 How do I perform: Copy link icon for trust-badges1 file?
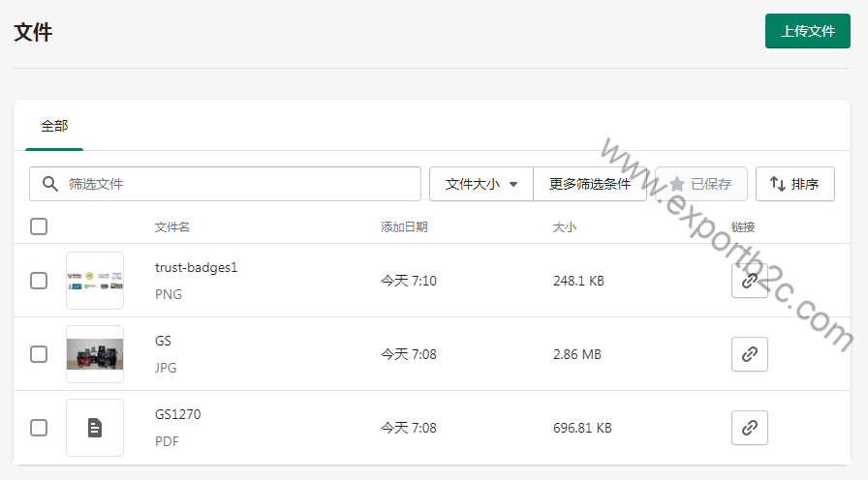[x=749, y=281]
